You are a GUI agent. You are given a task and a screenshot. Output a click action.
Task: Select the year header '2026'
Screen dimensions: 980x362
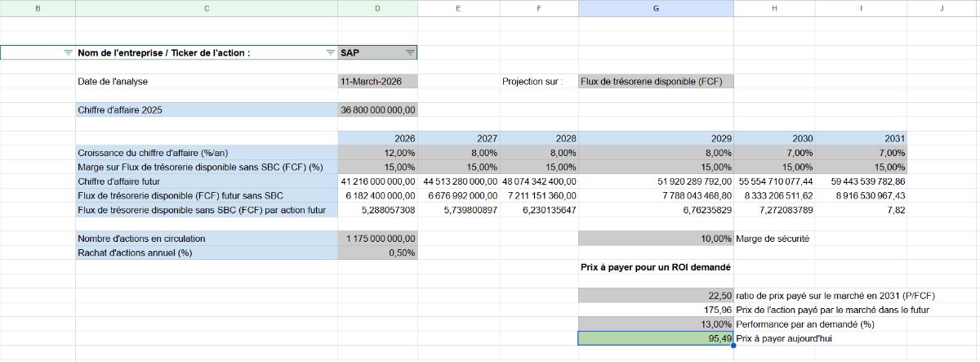tap(377, 139)
